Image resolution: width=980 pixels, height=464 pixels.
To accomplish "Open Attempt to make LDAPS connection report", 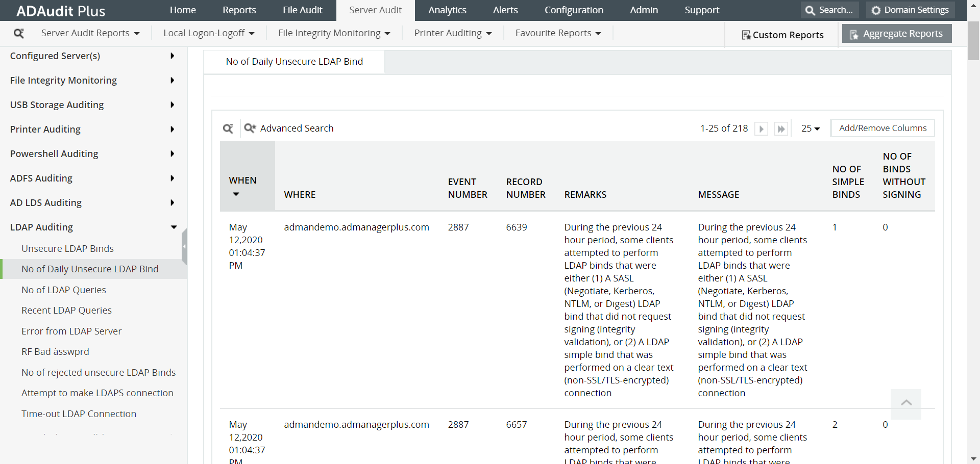I will click(x=97, y=393).
